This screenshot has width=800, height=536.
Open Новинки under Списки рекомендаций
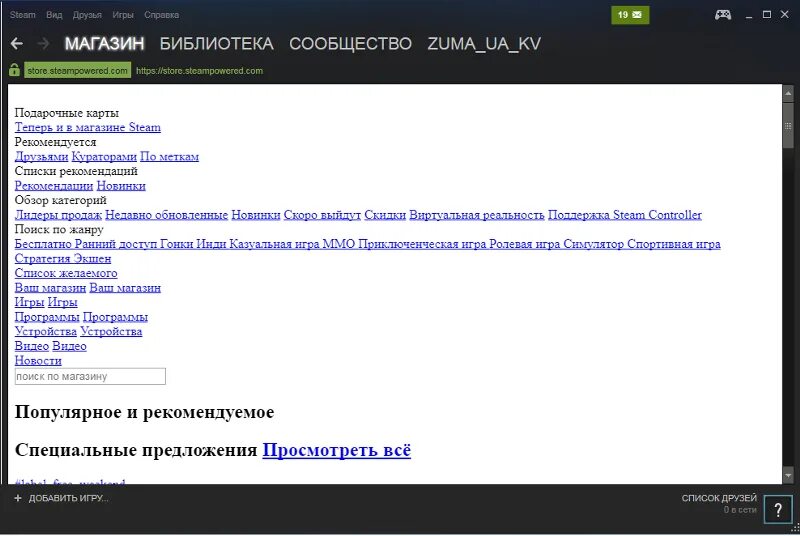[121, 186]
